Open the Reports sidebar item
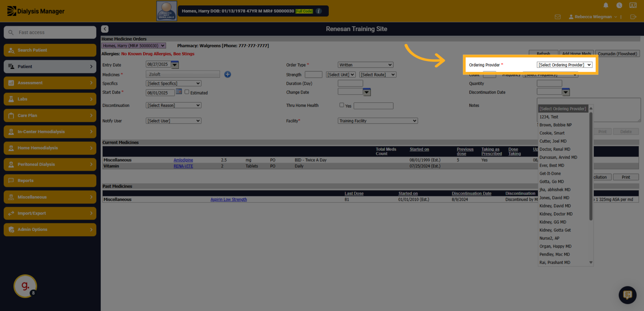The width and height of the screenshot is (644, 311). click(x=50, y=181)
